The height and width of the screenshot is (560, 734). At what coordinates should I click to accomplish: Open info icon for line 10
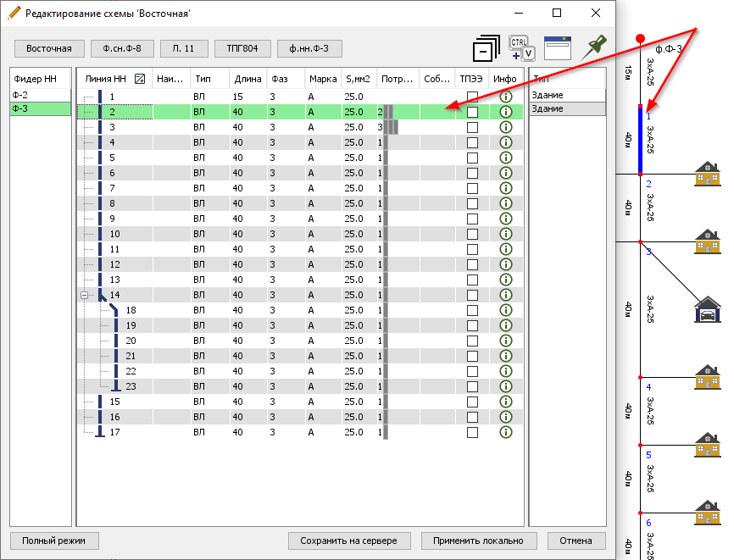coord(505,234)
